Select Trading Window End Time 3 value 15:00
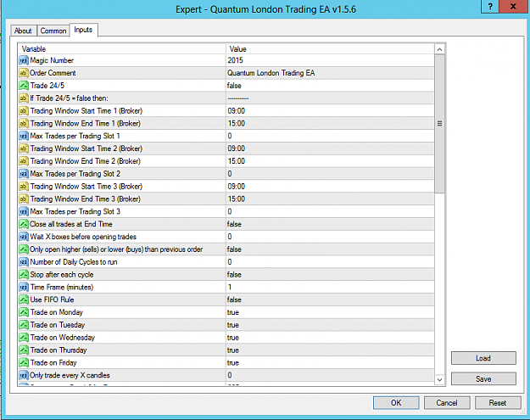Viewport: 530px width, 420px height. 237,199
